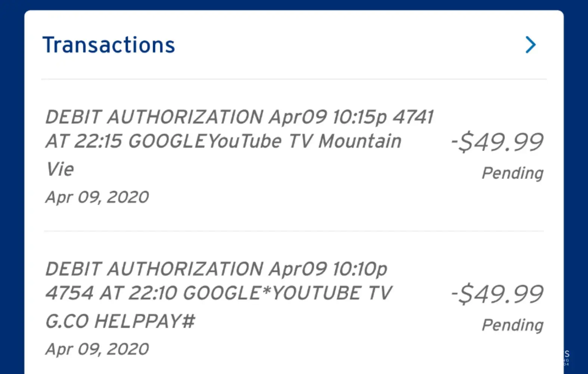
Task: Open the Transactions heading
Action: [108, 45]
